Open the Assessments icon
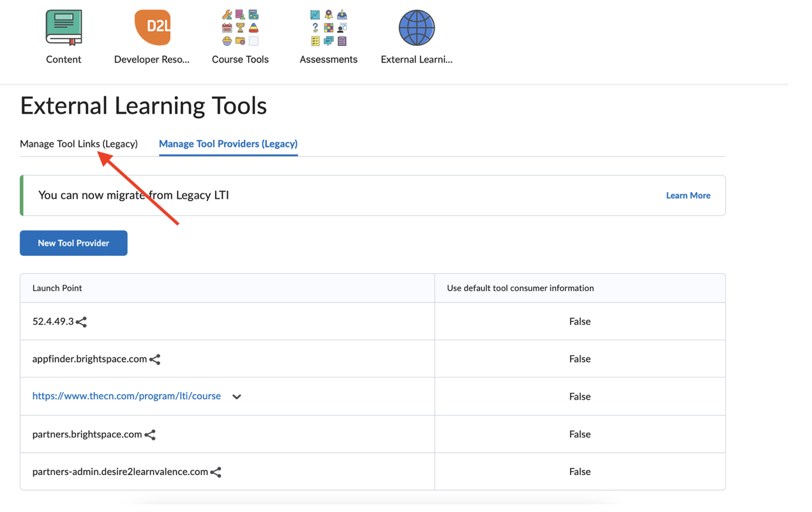 tap(328, 28)
